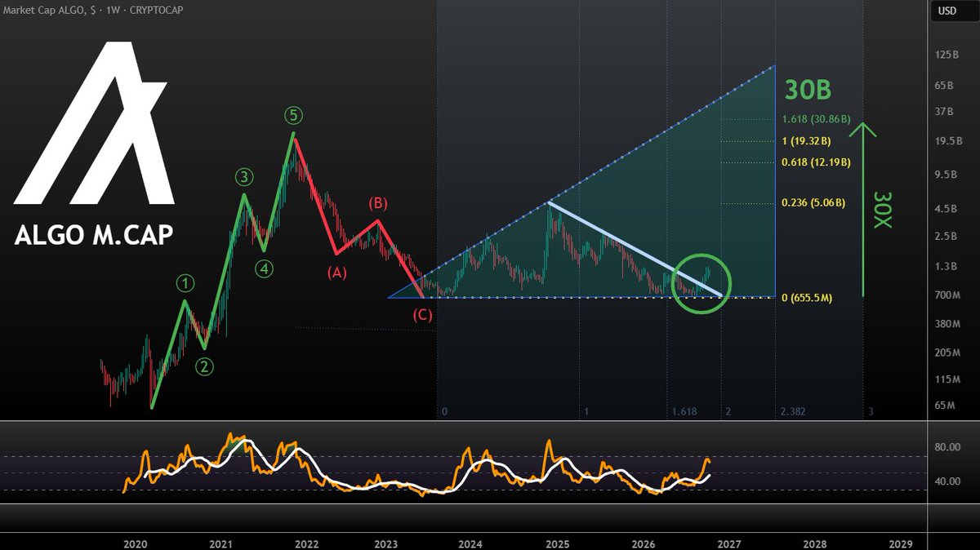Click the 2023 label on the time axis
Viewport: 980px width, 550px height.
(385, 543)
